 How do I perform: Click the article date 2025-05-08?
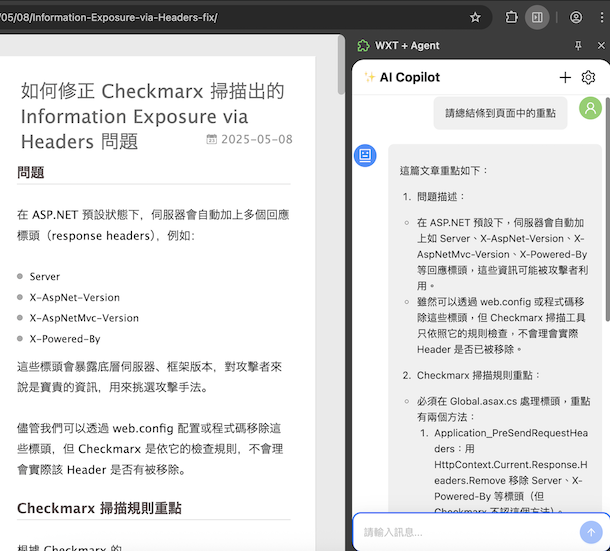(x=257, y=139)
